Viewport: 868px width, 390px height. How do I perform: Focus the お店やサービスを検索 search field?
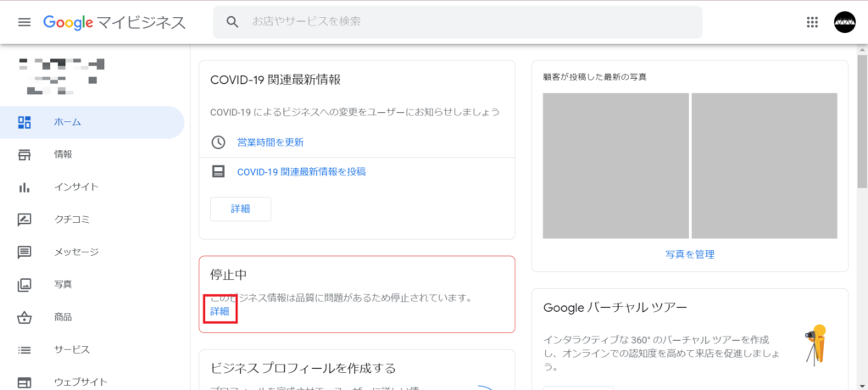[x=457, y=22]
